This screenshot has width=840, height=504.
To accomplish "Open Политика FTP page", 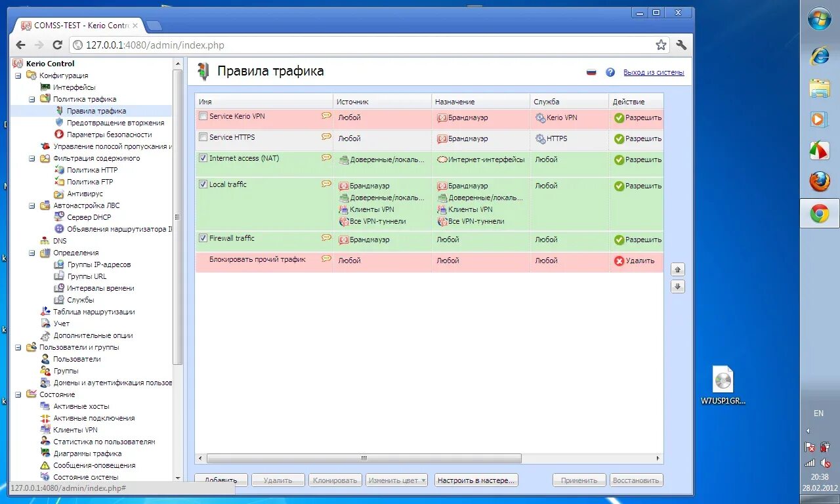I will 89,182.
